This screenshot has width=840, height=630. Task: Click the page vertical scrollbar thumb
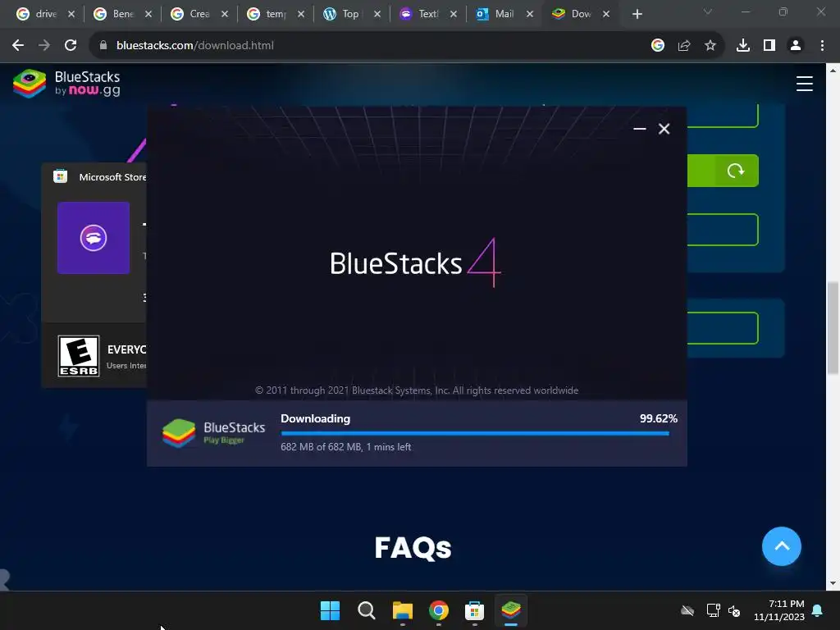[x=833, y=328]
